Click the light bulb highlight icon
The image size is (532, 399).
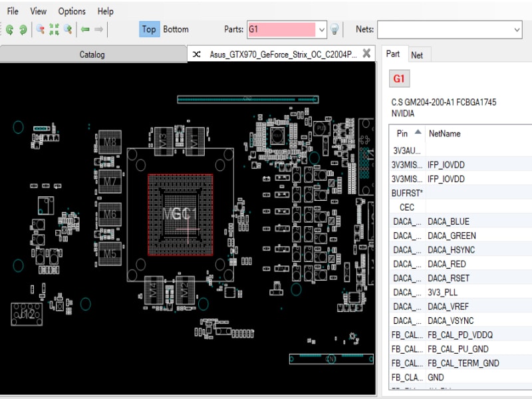tap(334, 29)
